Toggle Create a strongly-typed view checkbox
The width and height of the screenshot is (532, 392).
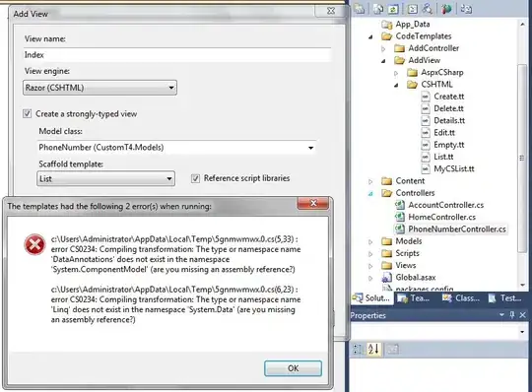tap(28, 113)
